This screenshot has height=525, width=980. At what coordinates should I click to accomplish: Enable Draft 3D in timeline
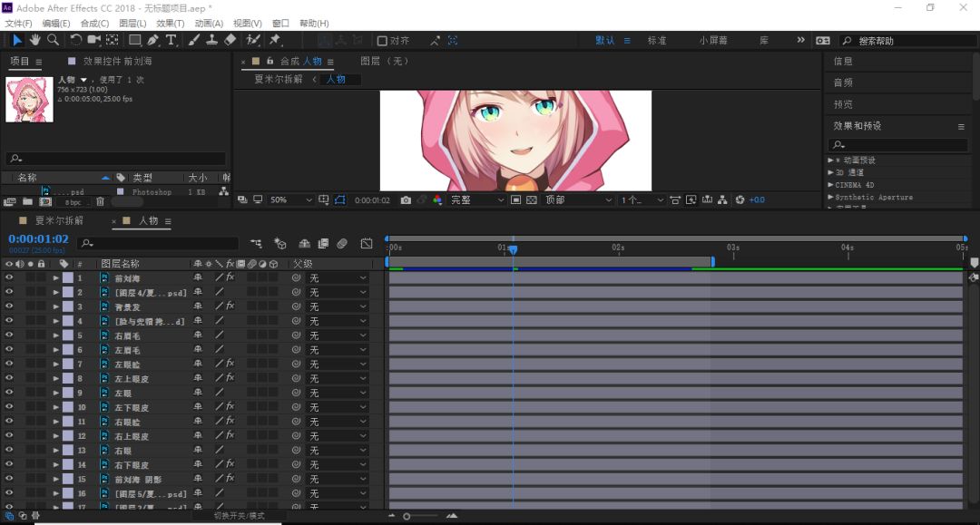click(x=280, y=244)
